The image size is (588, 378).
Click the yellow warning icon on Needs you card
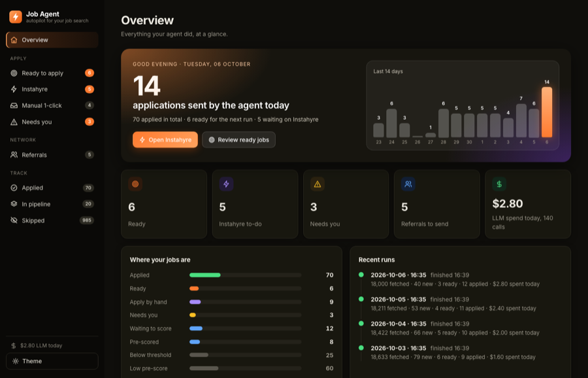click(318, 184)
